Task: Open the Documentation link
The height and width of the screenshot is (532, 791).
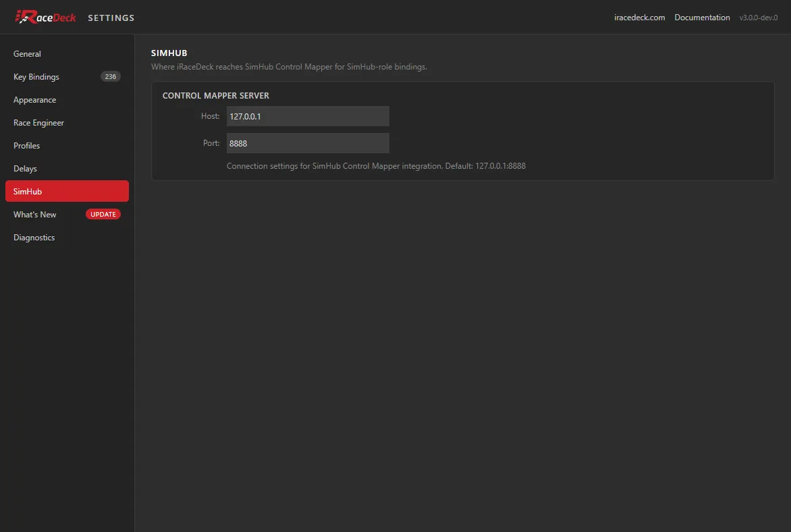Action: point(702,17)
